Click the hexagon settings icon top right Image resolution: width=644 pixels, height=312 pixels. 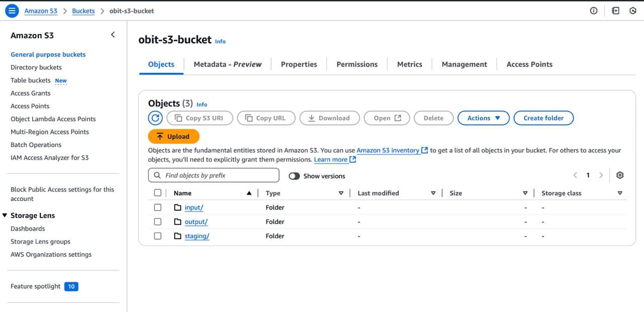[x=633, y=11]
